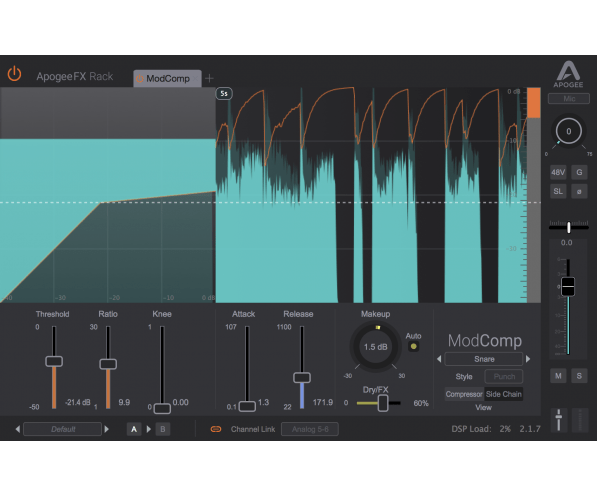Add a new plugin with the plus icon
597x497 pixels.
click(209, 78)
